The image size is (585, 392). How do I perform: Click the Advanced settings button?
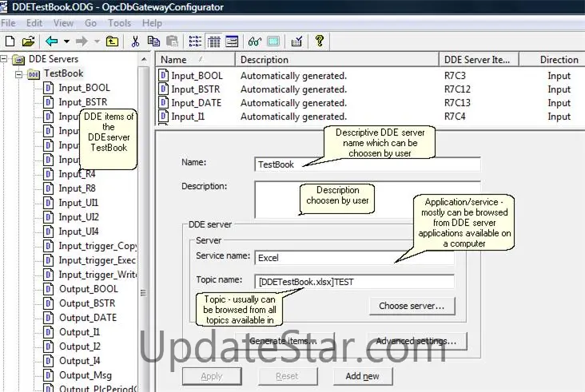click(x=416, y=341)
